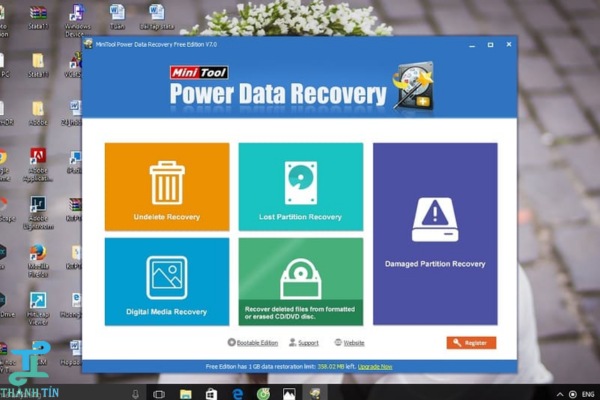Open the ENG language indicator
The width and height of the screenshot is (600, 400).
pos(588,393)
